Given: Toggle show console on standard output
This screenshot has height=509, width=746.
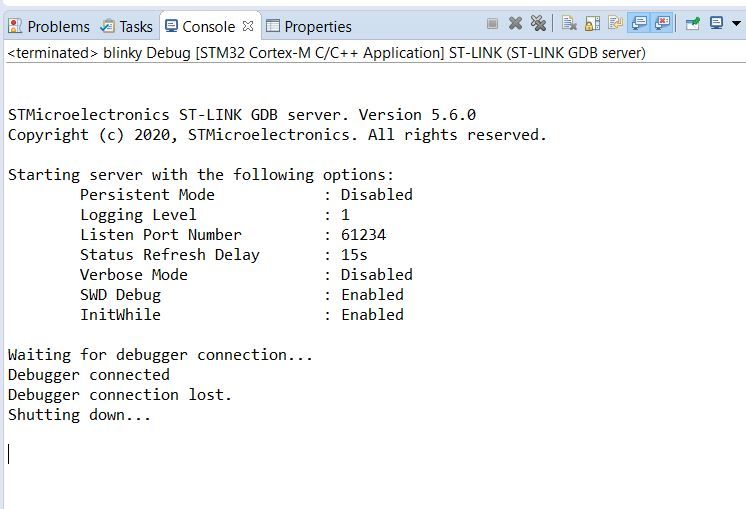Looking at the screenshot, I should 638,23.
